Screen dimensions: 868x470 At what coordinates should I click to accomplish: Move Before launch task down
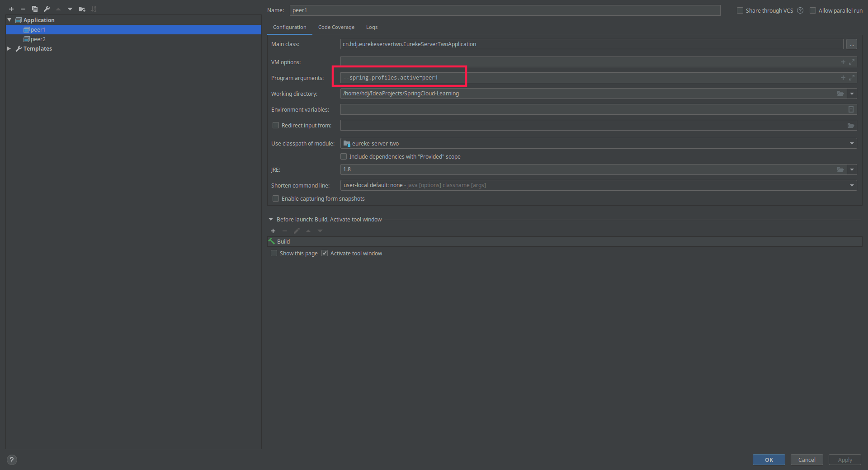pyautogui.click(x=320, y=231)
